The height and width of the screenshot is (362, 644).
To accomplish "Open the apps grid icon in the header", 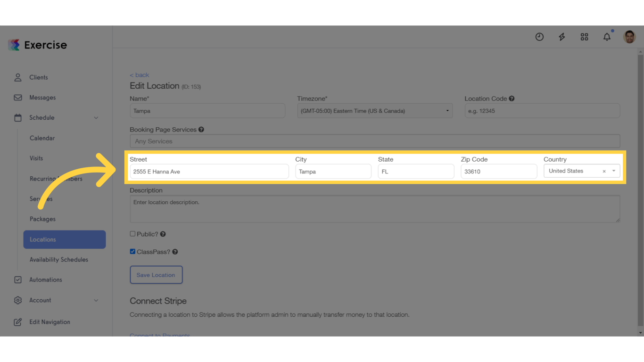I will click(585, 36).
